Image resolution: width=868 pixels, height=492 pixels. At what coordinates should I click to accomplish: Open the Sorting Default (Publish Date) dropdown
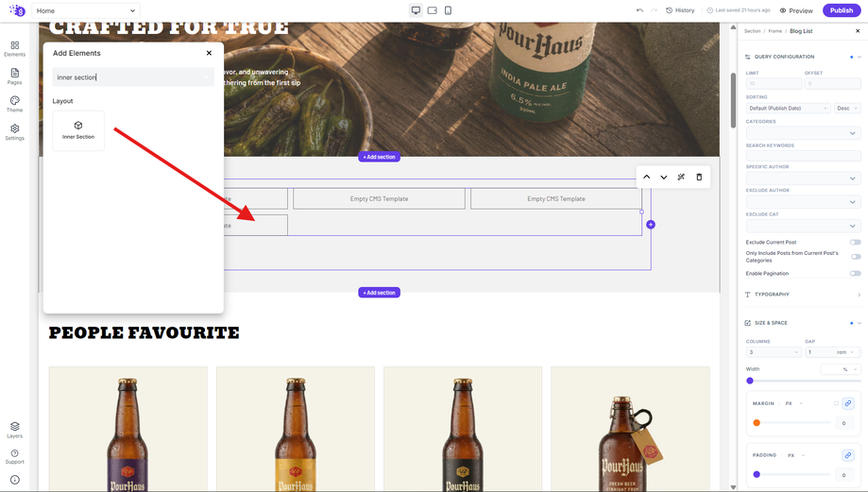789,109
